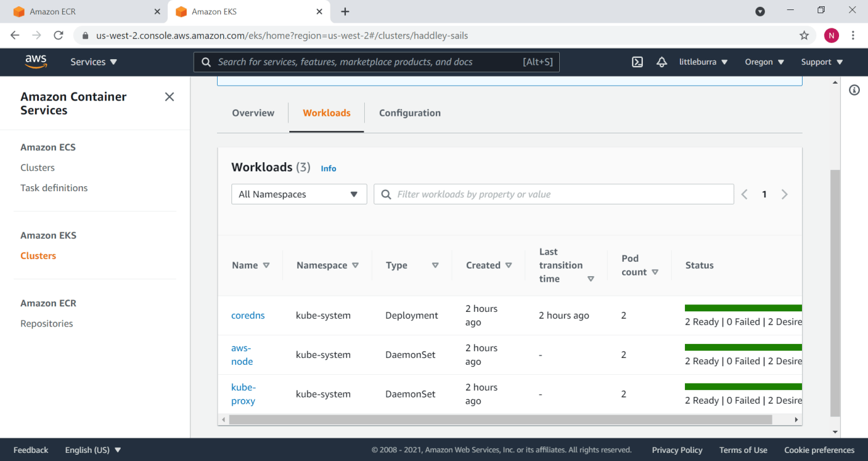Reload the page in the browser

58,36
